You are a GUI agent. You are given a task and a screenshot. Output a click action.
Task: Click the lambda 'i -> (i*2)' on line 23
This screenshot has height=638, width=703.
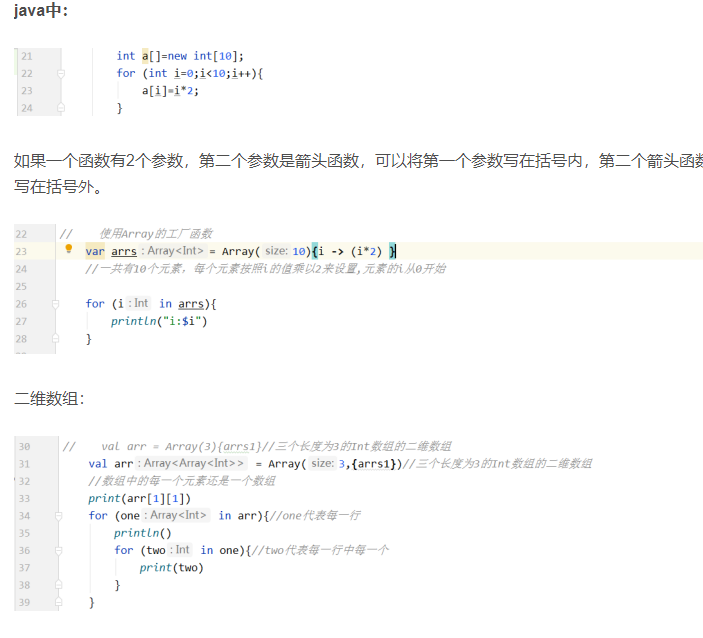(350, 252)
